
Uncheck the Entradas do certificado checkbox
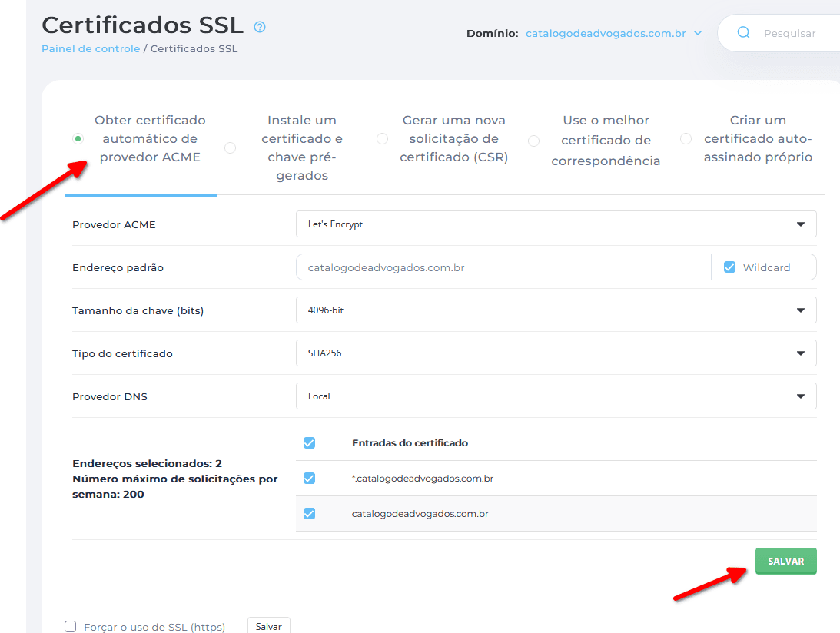tap(309, 442)
